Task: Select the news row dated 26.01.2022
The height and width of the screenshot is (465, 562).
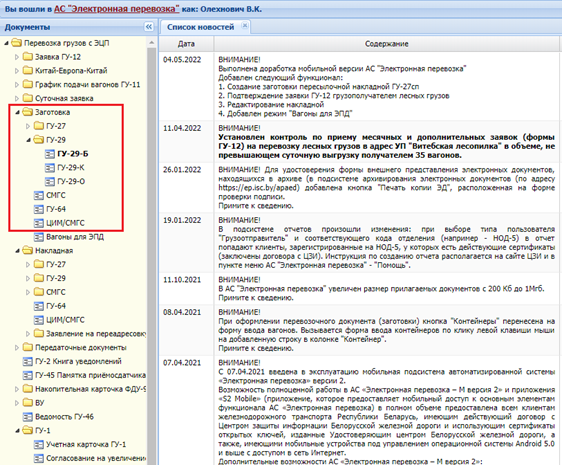Action: [359, 188]
